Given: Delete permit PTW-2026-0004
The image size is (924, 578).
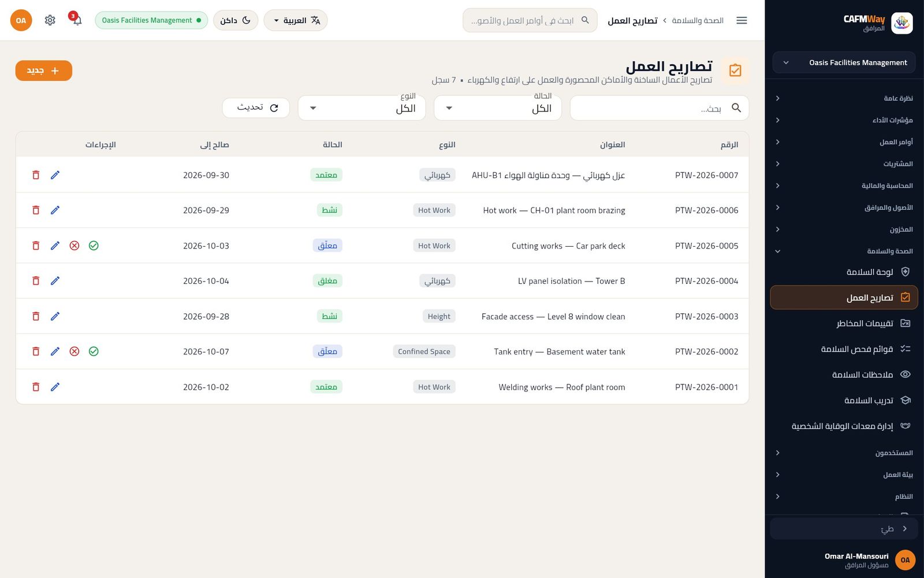Looking at the screenshot, I should coord(36,281).
